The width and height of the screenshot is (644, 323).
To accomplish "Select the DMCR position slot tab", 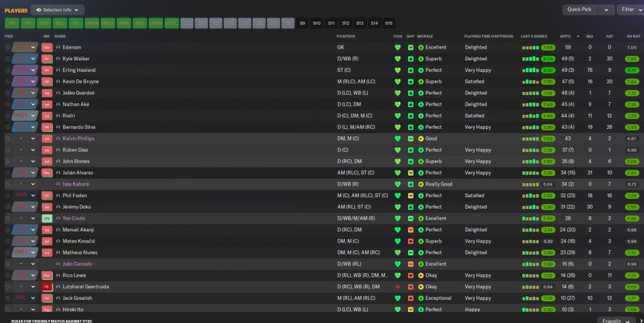I will point(92,23).
